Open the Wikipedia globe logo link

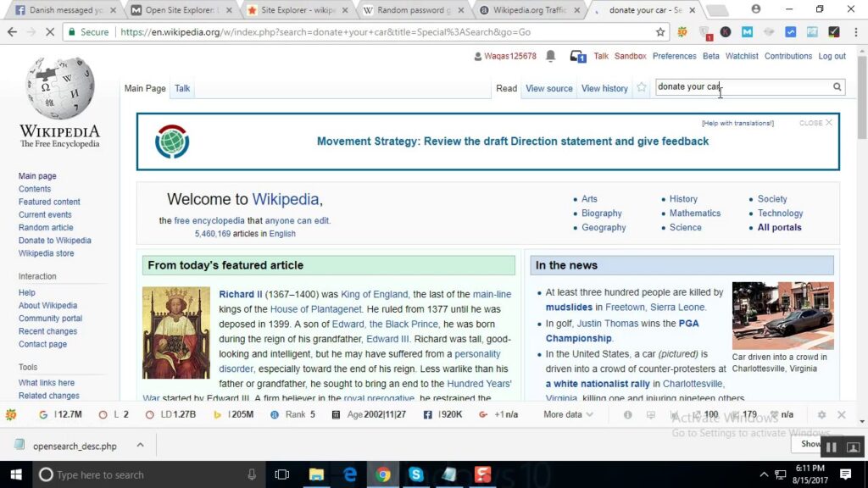click(60, 103)
